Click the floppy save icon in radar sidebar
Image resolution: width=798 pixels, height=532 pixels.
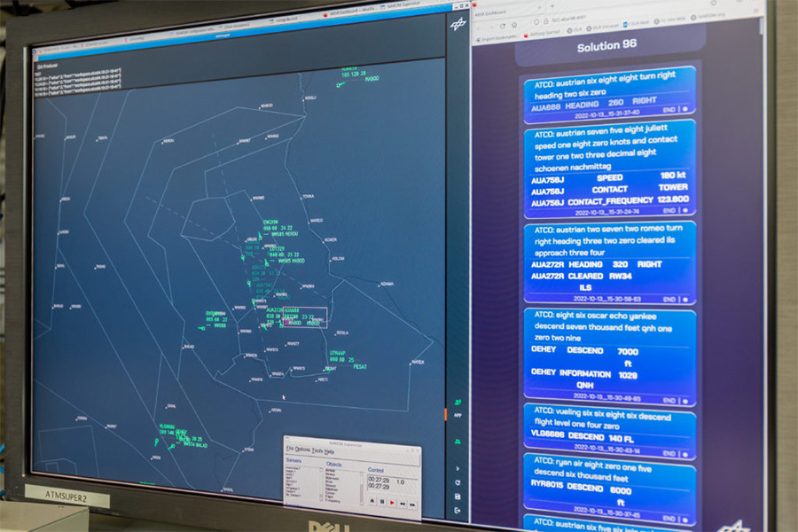(x=458, y=497)
